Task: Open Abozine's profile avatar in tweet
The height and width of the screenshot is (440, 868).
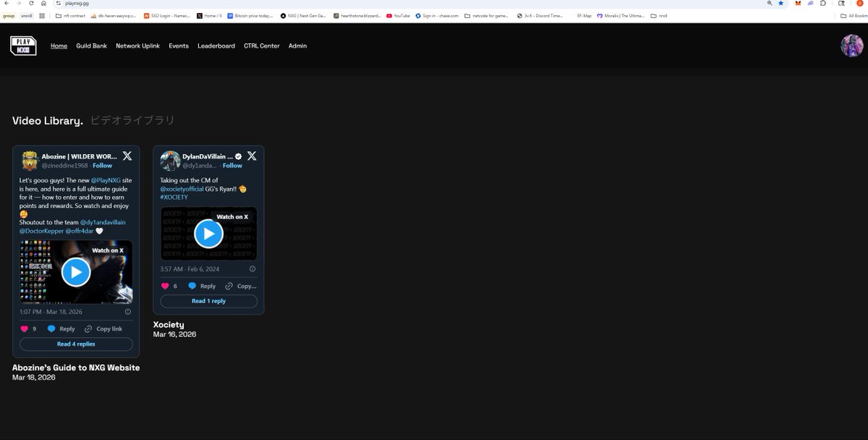Action: pyautogui.click(x=30, y=160)
